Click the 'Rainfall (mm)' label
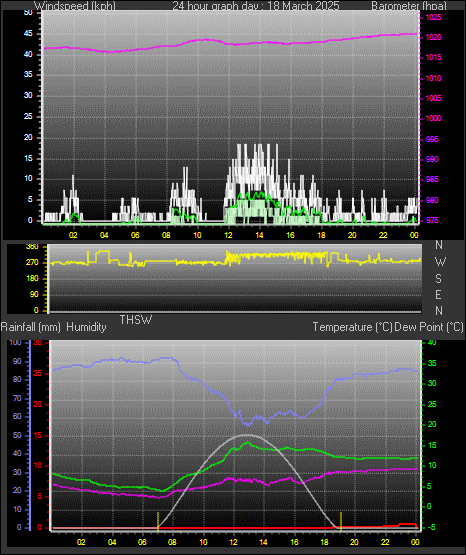466x555 pixels. pos(30,327)
